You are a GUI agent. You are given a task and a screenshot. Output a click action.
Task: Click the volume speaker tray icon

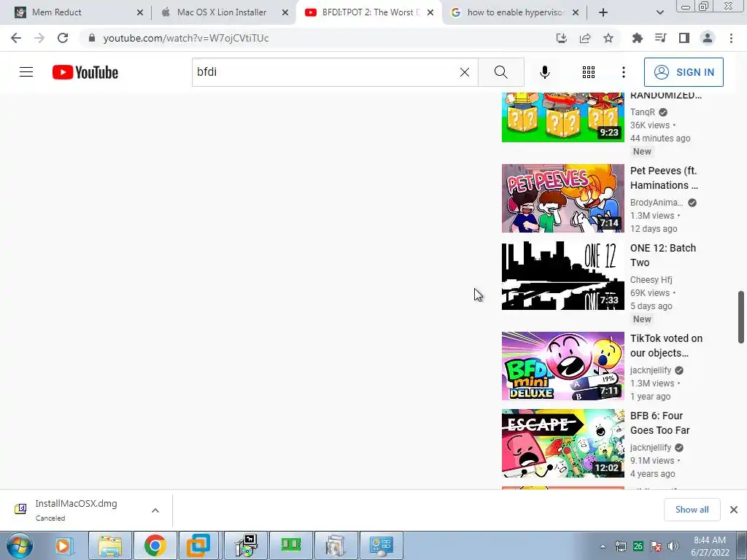[673, 546]
